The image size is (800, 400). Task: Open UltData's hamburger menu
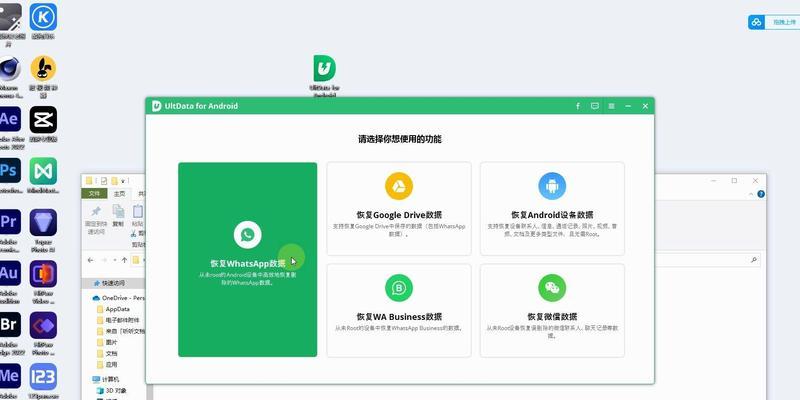click(611, 106)
